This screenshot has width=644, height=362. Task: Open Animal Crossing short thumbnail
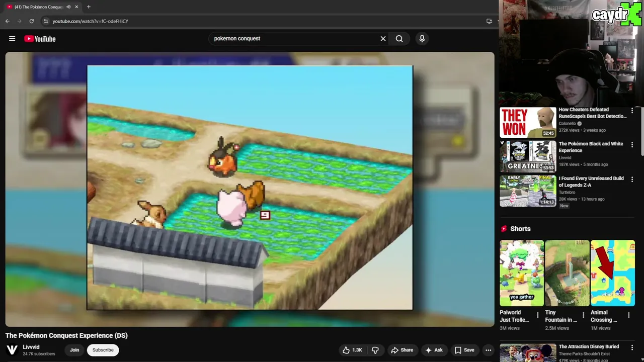[x=613, y=273]
